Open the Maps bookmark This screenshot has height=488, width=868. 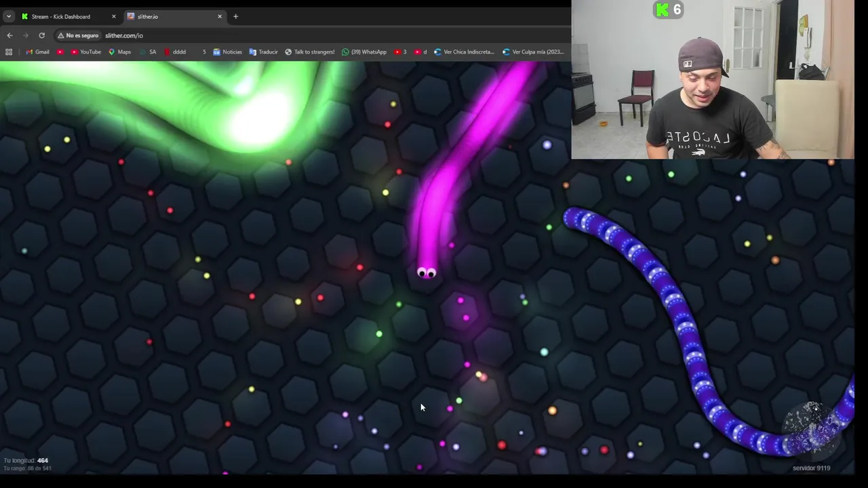pyautogui.click(x=119, y=52)
